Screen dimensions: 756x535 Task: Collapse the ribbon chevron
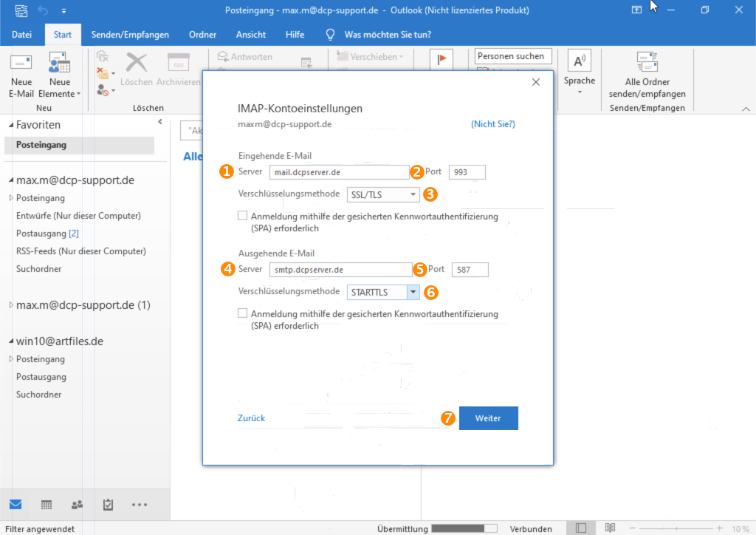coord(746,109)
